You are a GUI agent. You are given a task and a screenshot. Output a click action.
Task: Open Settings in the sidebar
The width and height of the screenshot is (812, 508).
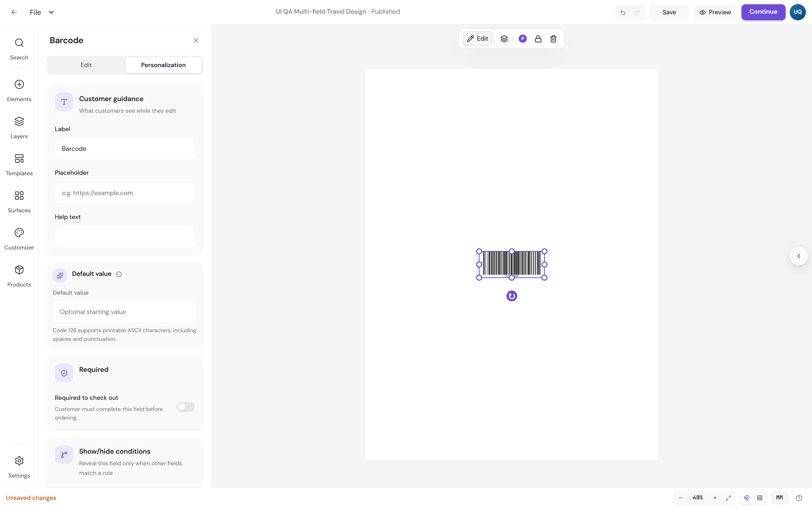(x=19, y=467)
